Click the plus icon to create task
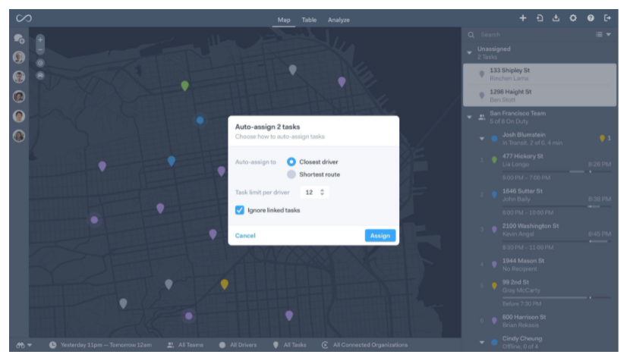The width and height of the screenshot is (630, 364). (523, 18)
